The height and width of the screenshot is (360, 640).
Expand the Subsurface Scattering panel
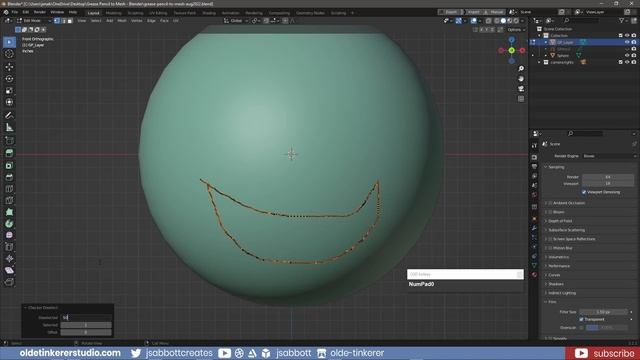(567, 230)
